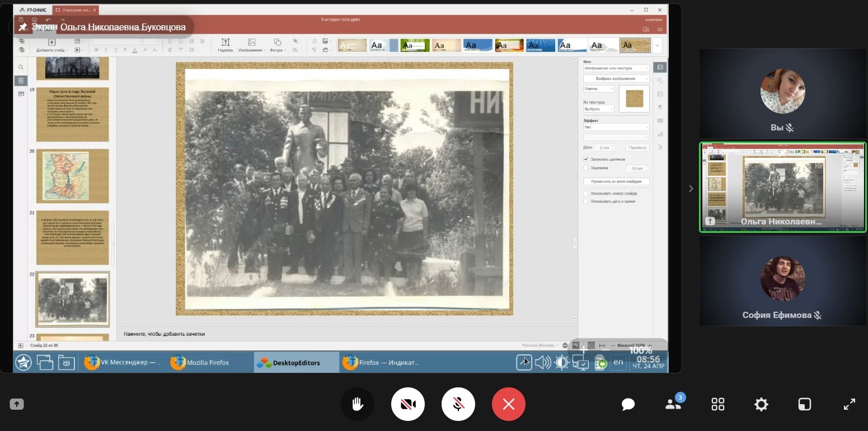Unmute the microphone
Image resolution: width=868 pixels, height=431 pixels.
(458, 404)
